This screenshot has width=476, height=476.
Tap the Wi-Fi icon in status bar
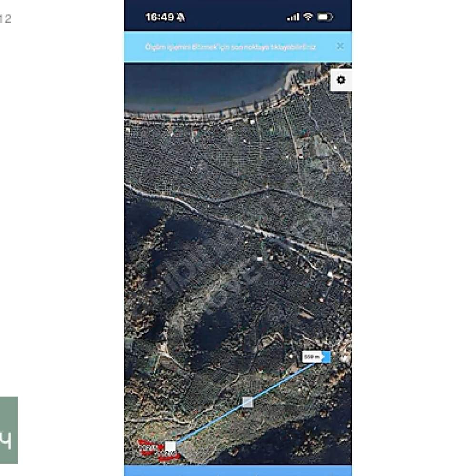(308, 17)
